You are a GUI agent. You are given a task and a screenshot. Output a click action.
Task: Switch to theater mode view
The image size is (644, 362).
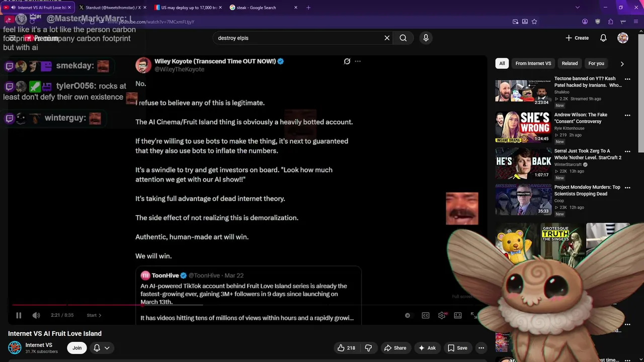point(458,315)
